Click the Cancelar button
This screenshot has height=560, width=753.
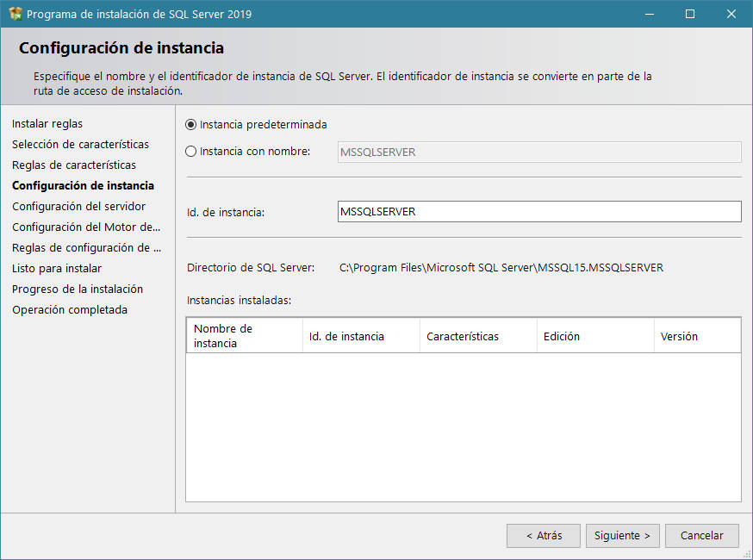(701, 535)
